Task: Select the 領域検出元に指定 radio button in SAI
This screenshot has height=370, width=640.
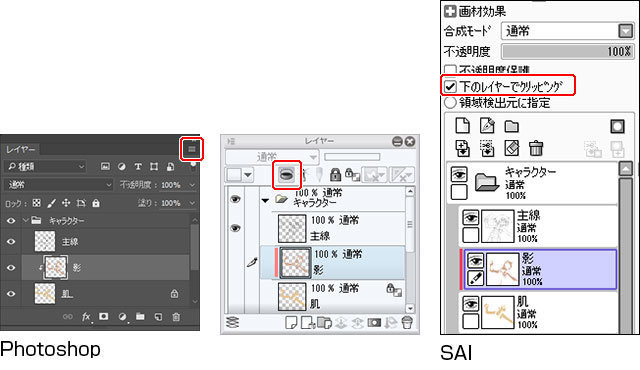Action: point(450,102)
